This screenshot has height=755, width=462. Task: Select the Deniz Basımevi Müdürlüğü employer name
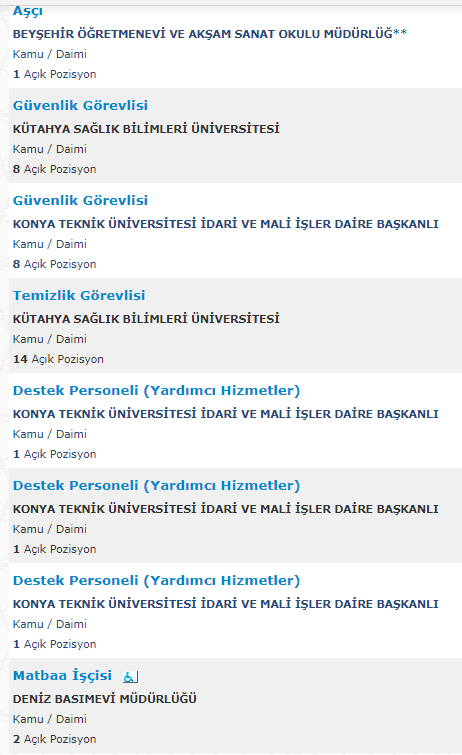pyautogui.click(x=105, y=699)
